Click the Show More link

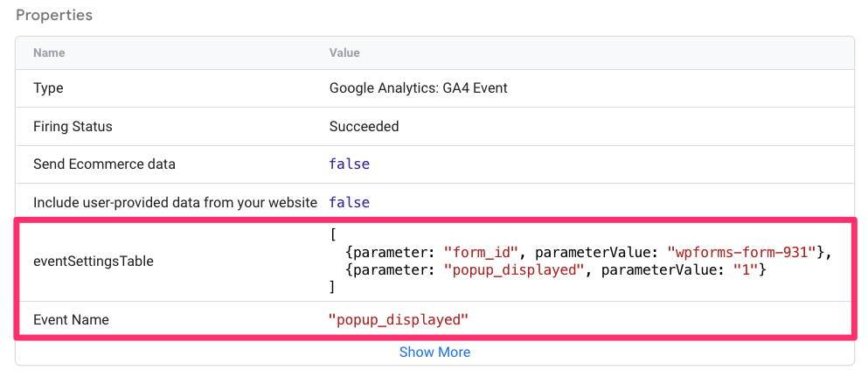pyautogui.click(x=434, y=352)
